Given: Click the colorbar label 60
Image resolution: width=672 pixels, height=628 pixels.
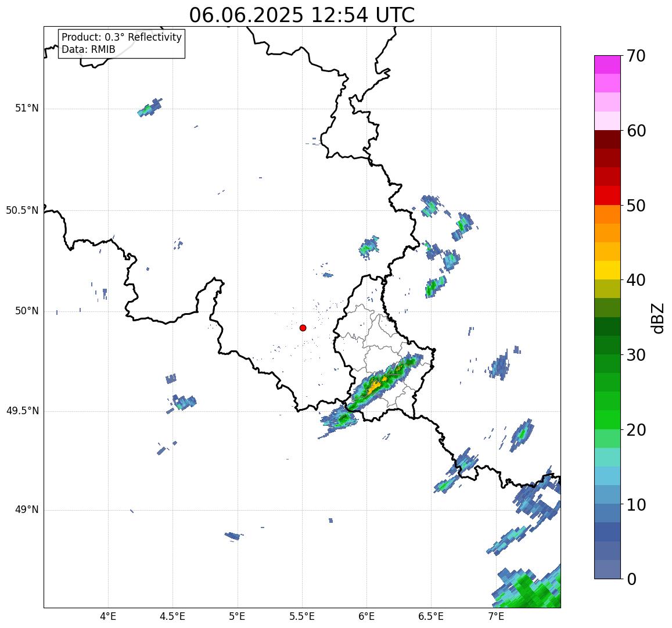Looking at the screenshot, I should pyautogui.click(x=636, y=131).
